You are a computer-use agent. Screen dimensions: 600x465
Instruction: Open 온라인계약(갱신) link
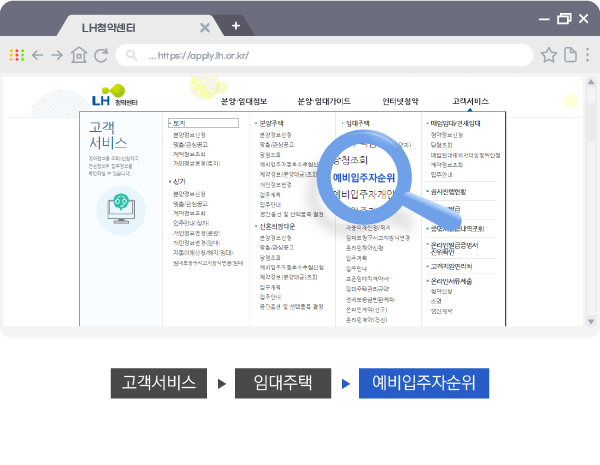coord(367,320)
